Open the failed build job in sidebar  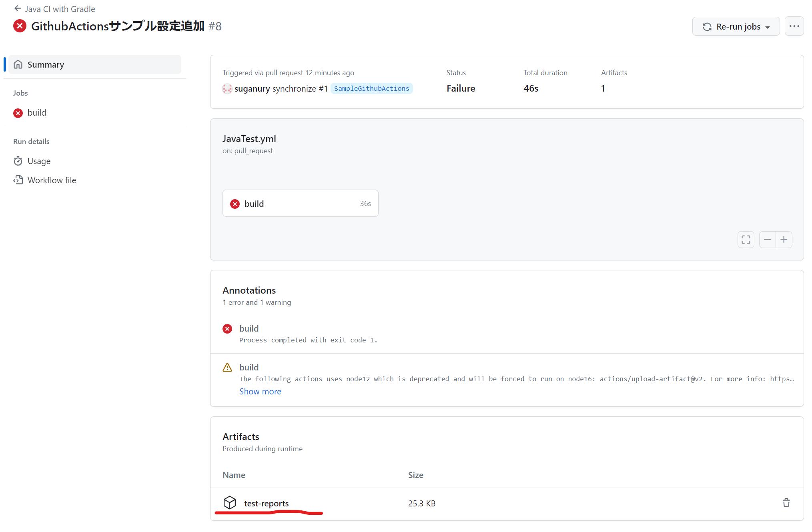(x=37, y=113)
